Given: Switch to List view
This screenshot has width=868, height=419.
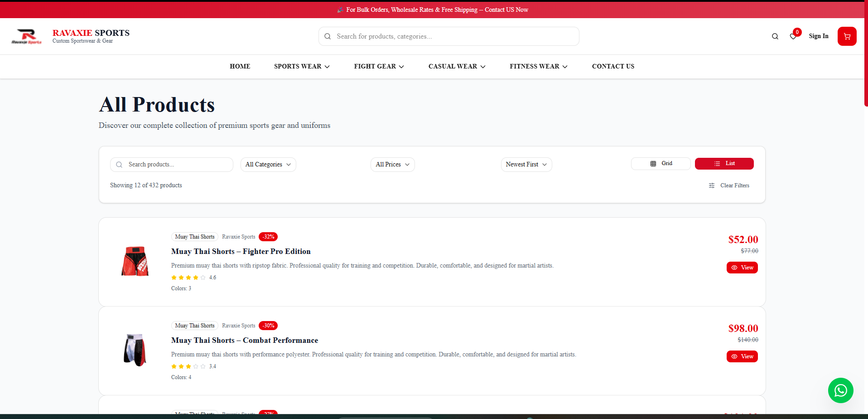Looking at the screenshot, I should [724, 164].
